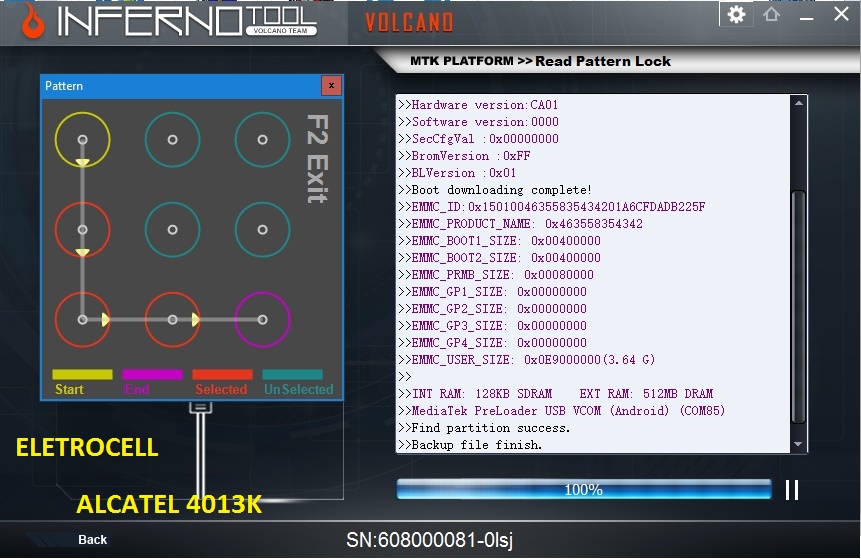Click the EMMC_BOOT1_SIZE log line

pos(500,241)
